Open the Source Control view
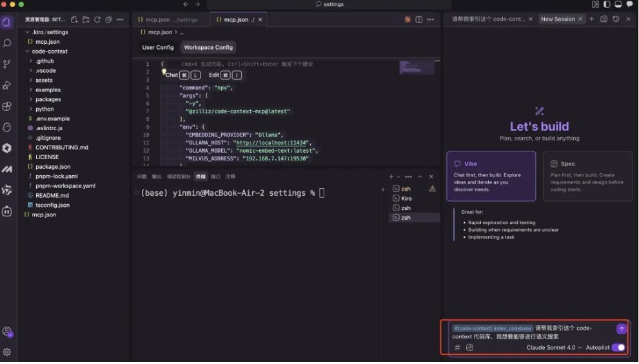The width and height of the screenshot is (639, 364). point(7,64)
